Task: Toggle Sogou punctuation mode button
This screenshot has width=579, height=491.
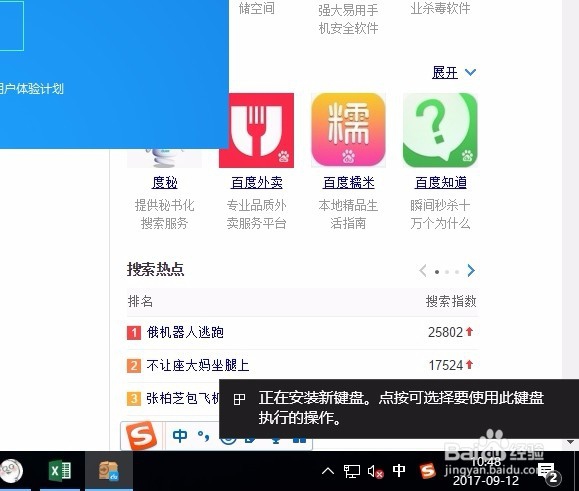Action: [203, 436]
